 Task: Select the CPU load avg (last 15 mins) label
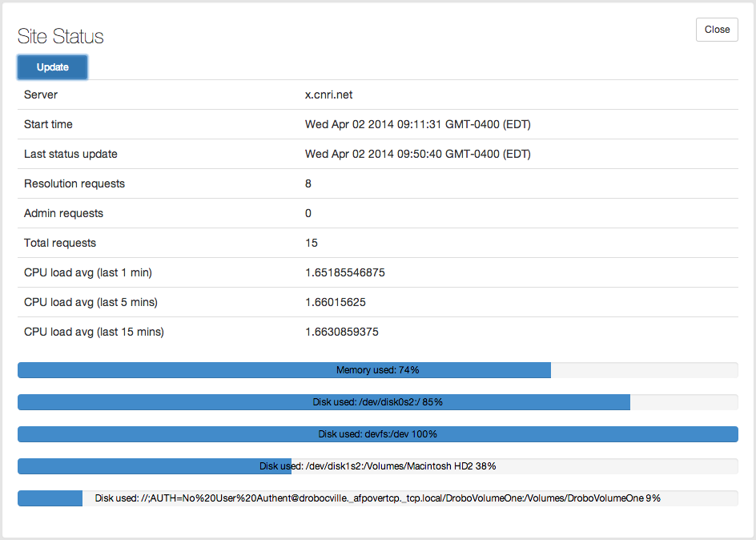[94, 332]
